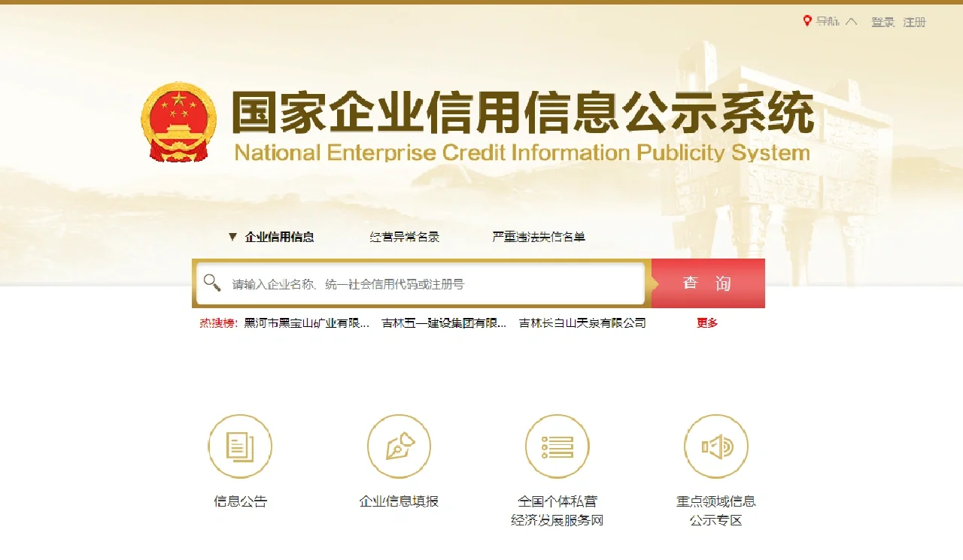The width and height of the screenshot is (963, 560).
Task: Click the 信息公告 document icon
Action: tap(240, 446)
